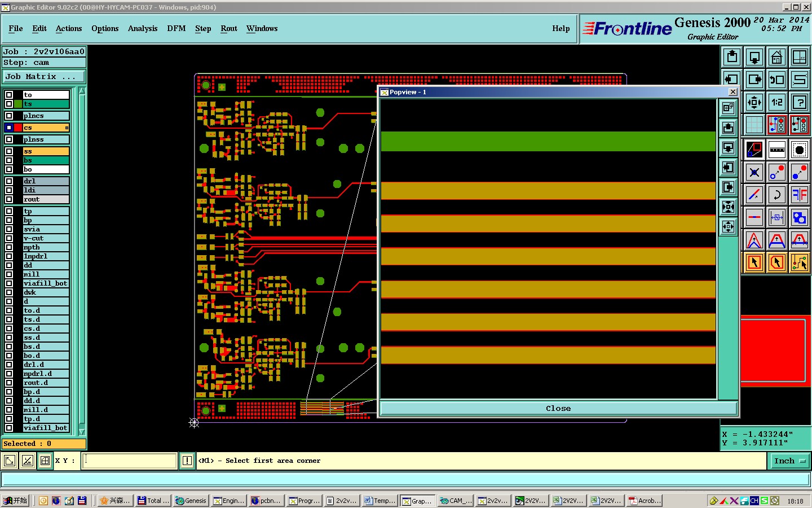Open the Actions menu
This screenshot has width=812, height=508.
tap(69, 28)
